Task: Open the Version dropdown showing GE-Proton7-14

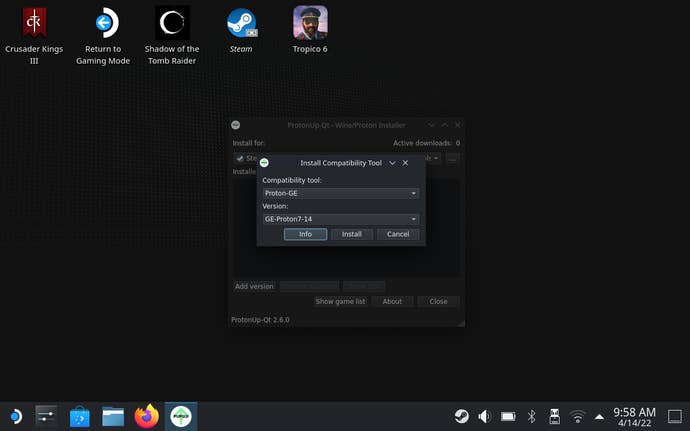Action: point(341,219)
